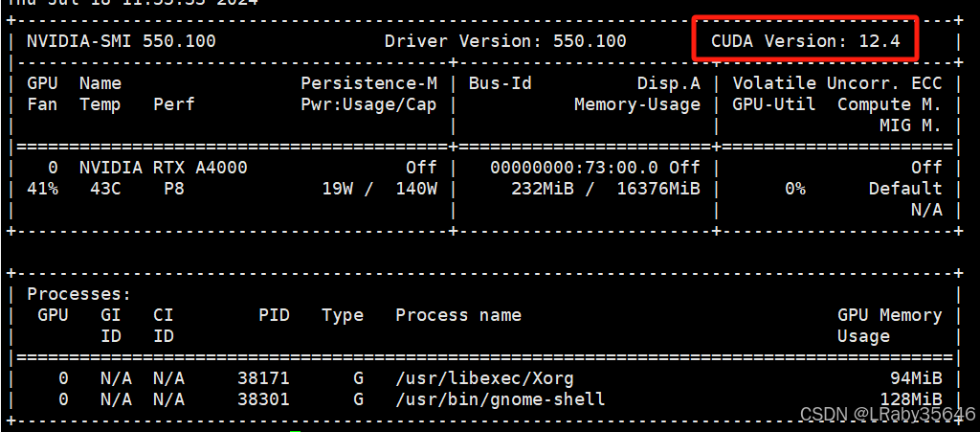This screenshot has width=980, height=432.
Task: Click the Driver Version 550.100 text
Action: click(x=505, y=41)
